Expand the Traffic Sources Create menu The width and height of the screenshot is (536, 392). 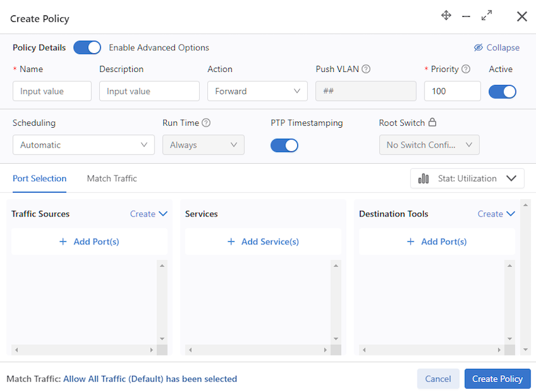(x=149, y=214)
